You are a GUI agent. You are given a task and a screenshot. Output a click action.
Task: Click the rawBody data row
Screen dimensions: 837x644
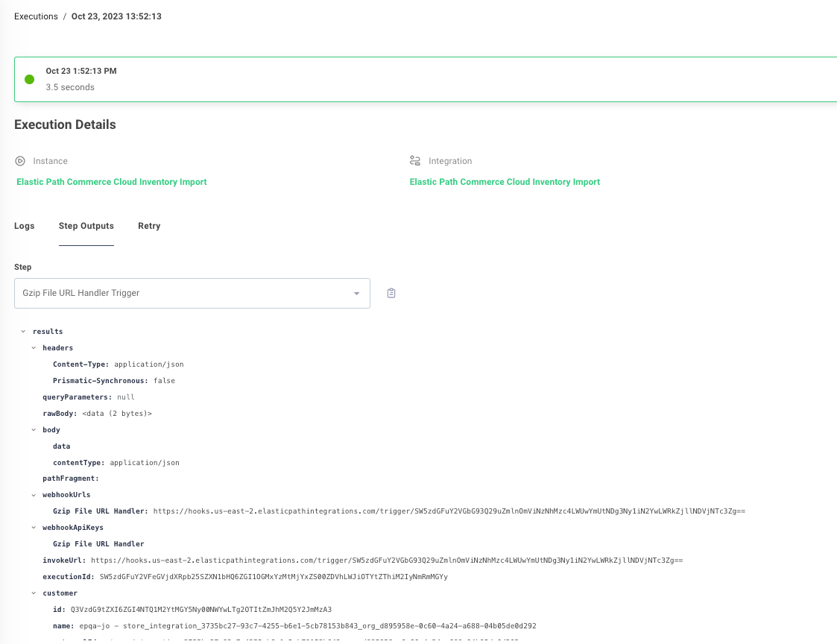97,414
